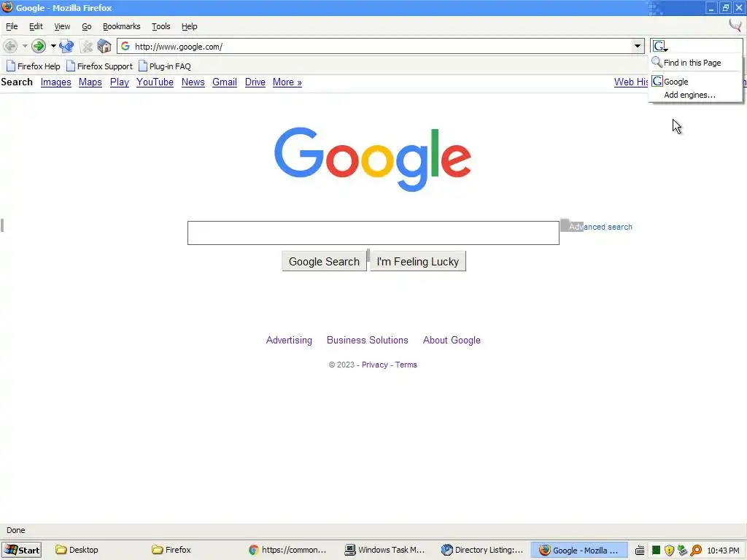
Task: Click the Stop loading icon
Action: coord(86,46)
